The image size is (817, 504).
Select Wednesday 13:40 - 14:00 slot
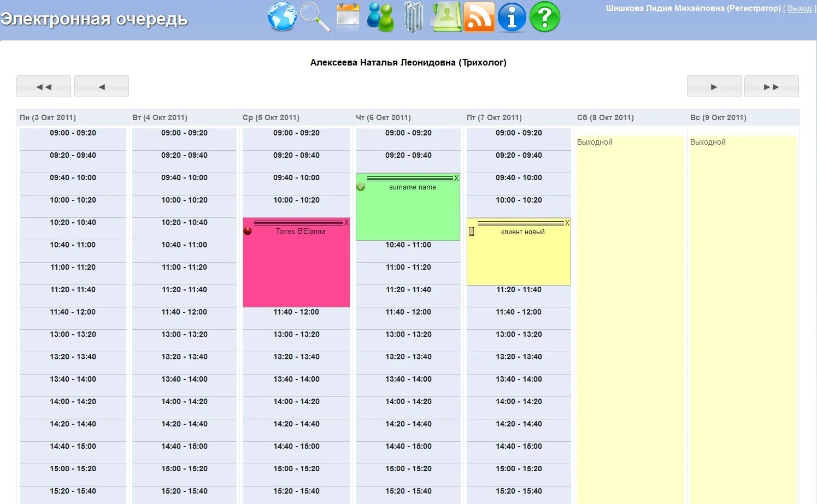point(296,385)
